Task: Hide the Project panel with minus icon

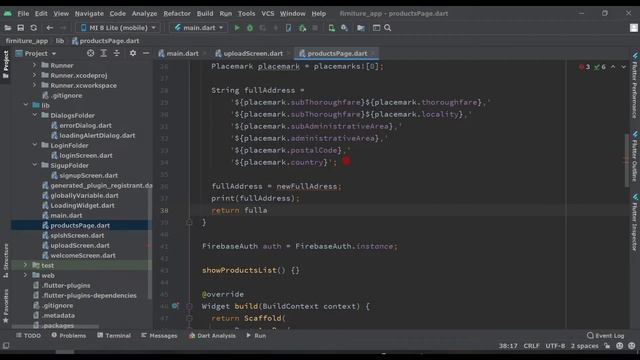Action: click(146, 53)
